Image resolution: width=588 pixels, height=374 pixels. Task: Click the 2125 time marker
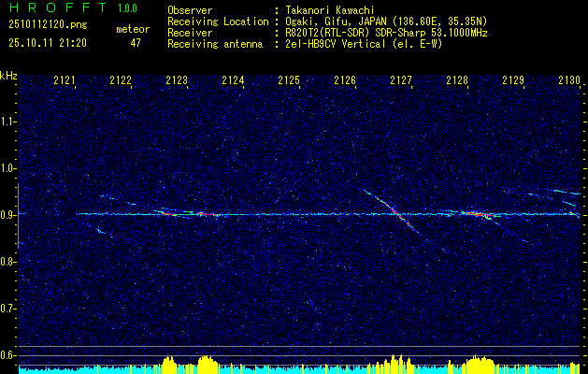(x=289, y=79)
